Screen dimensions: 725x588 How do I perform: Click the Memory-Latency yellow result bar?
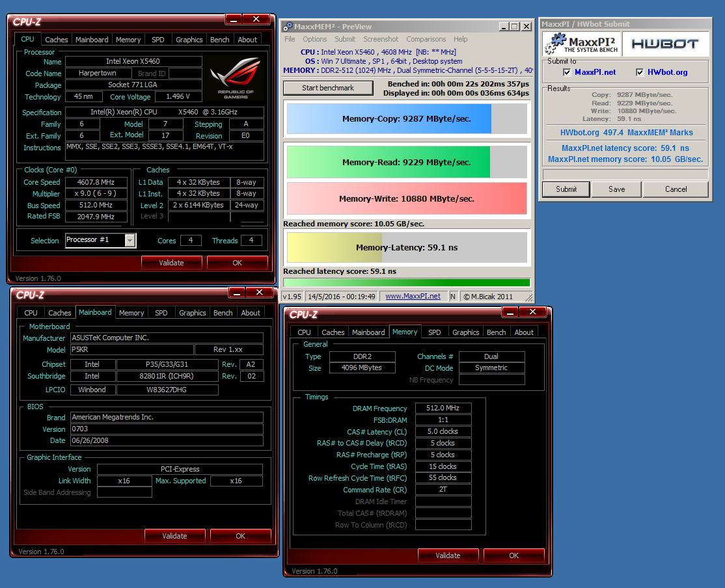point(335,247)
